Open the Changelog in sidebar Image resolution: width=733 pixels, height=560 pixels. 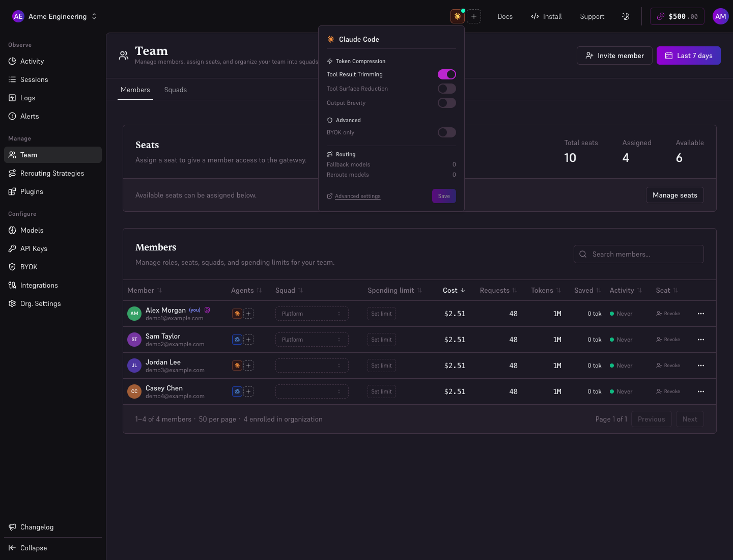[53, 527]
